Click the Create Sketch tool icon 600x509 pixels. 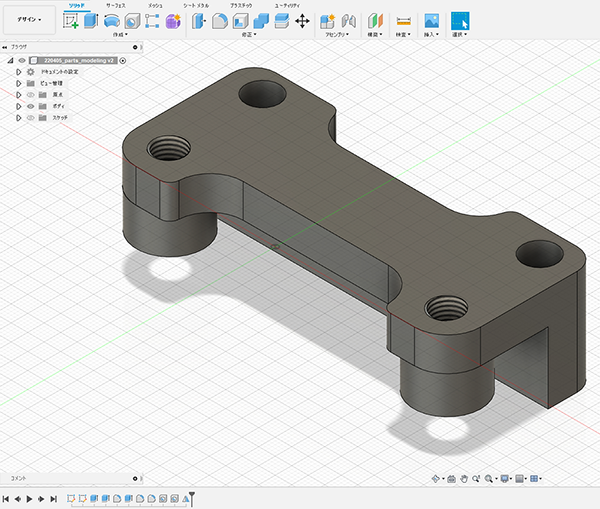pos(71,20)
